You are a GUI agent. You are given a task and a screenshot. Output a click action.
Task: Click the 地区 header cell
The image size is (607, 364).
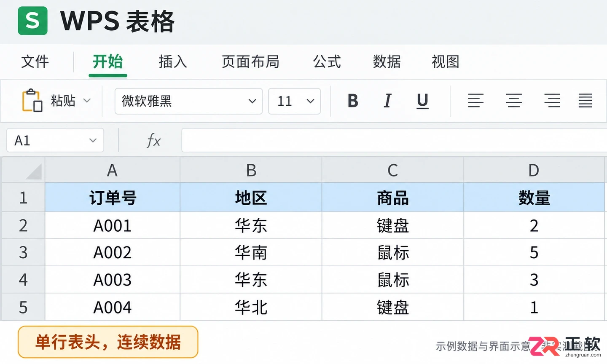pyautogui.click(x=251, y=198)
